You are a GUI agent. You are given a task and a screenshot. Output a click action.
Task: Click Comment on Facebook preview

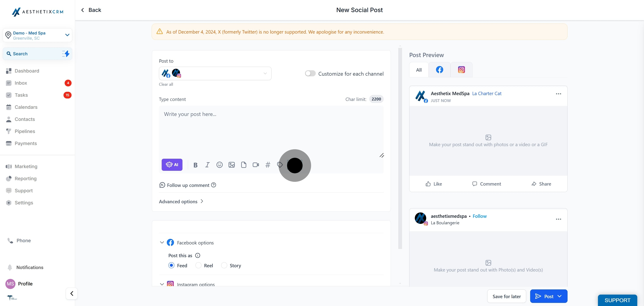tap(487, 184)
